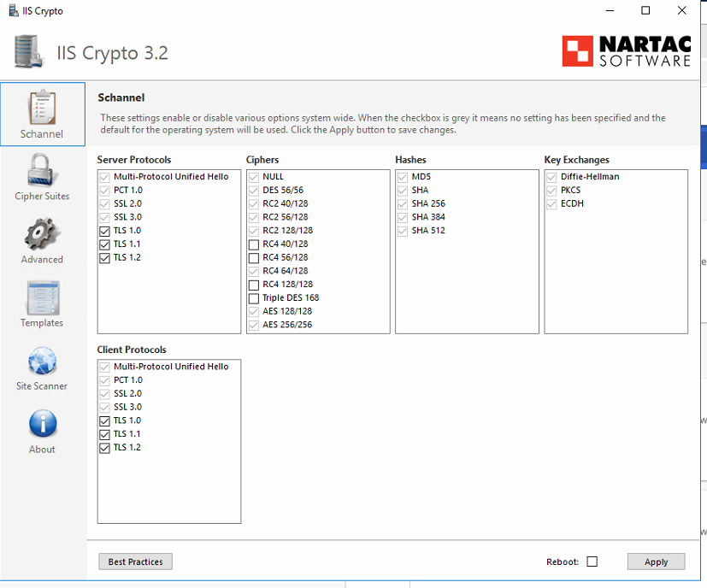Check the RC4 40/128 cipher box
707x588 pixels.
(x=253, y=244)
